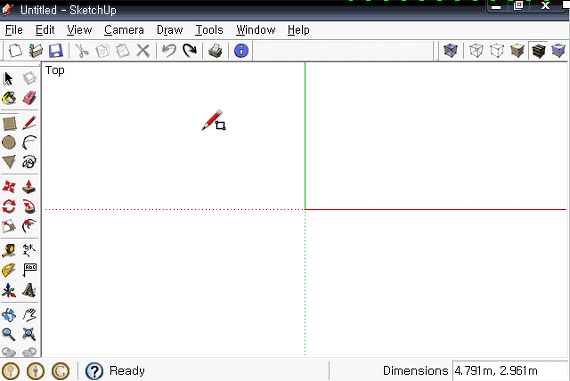
Task: Pick the Polygon triangle tool
Action: (9, 162)
